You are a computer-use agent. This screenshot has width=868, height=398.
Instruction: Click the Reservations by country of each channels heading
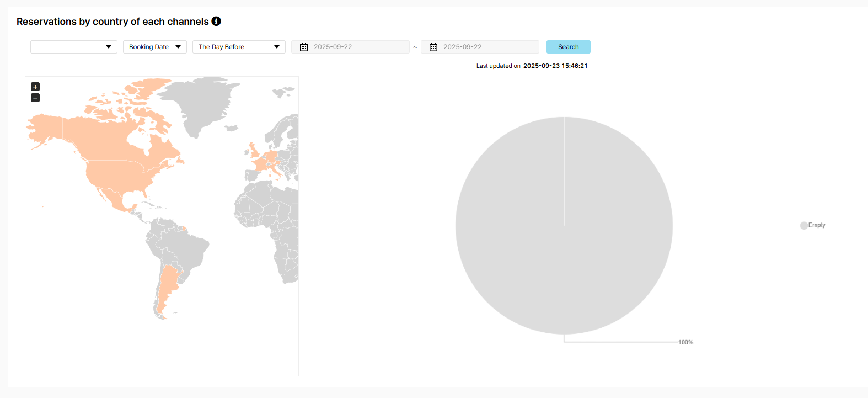pyautogui.click(x=112, y=22)
